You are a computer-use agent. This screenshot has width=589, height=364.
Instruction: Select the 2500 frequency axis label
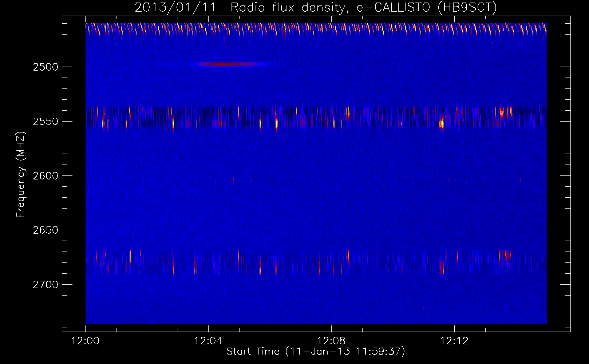click(x=46, y=67)
